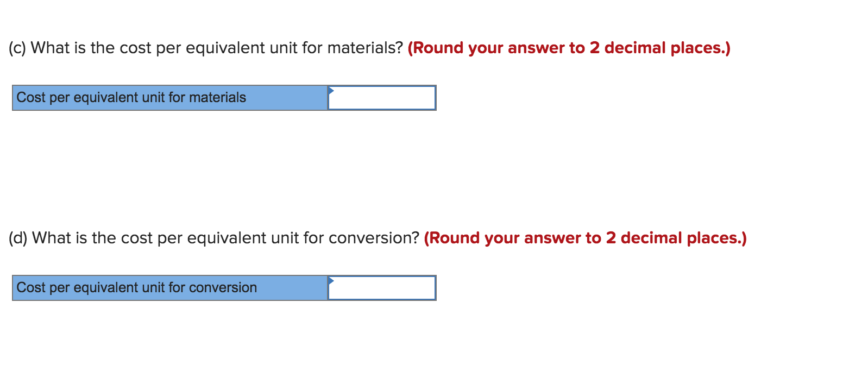Image resolution: width=868 pixels, height=390 pixels.
Task: Click the red rounding instruction for materials question
Action: [x=569, y=48]
